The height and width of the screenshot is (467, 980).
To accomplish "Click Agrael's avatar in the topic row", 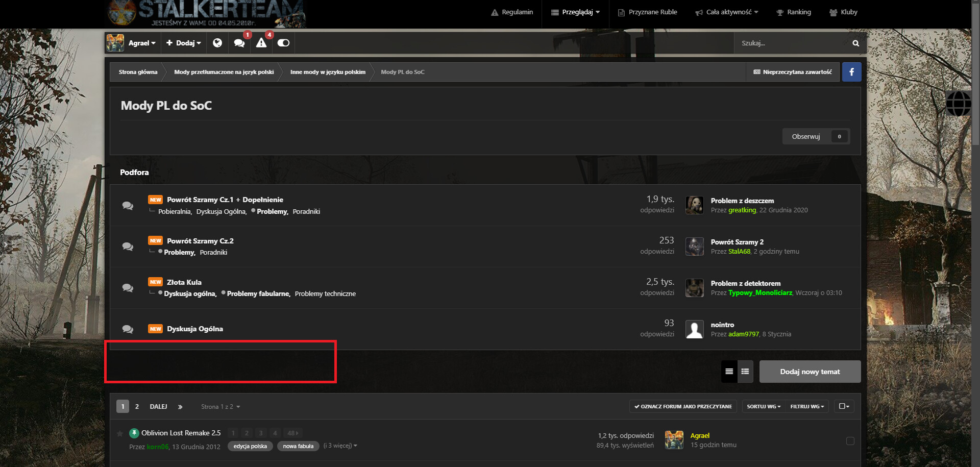I will point(674,440).
